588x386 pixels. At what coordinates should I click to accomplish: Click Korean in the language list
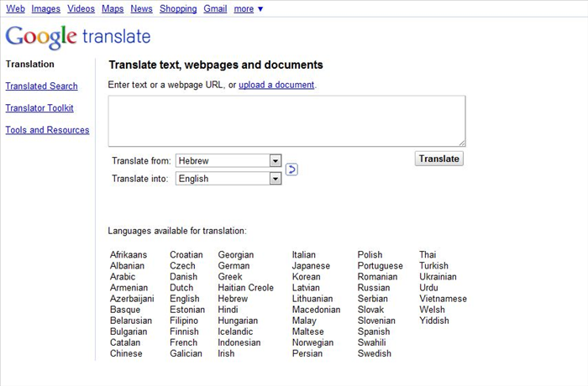(306, 277)
